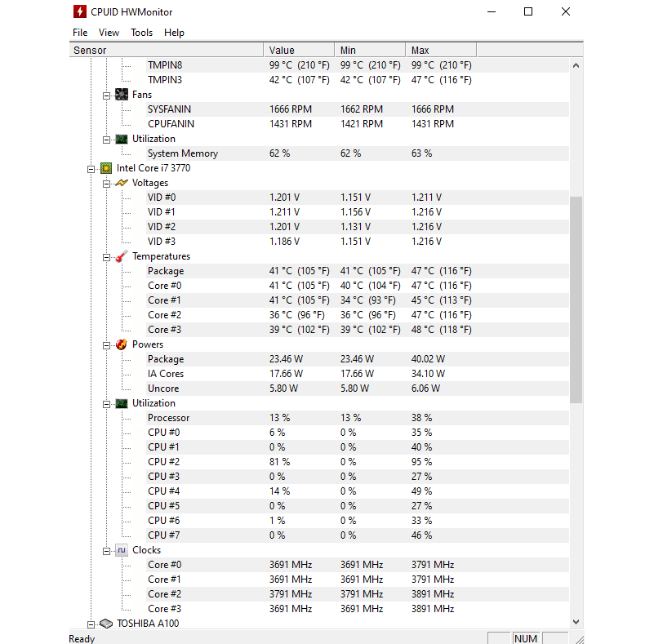Select the Processor utilization row
This screenshot has height=644, width=654.
(x=358, y=418)
